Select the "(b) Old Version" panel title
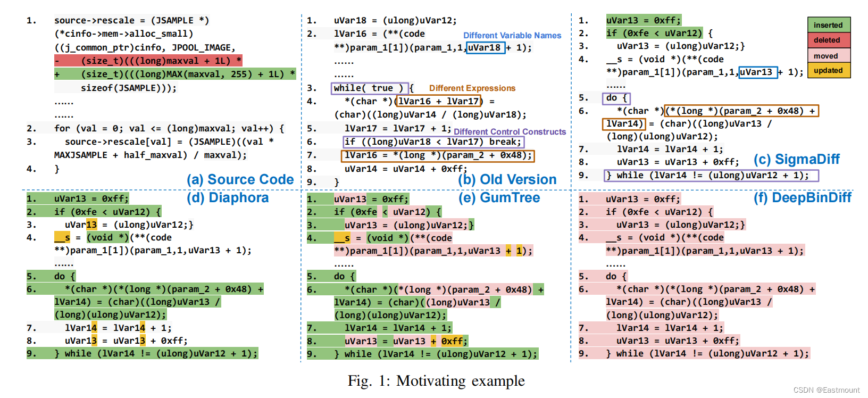 [507, 179]
